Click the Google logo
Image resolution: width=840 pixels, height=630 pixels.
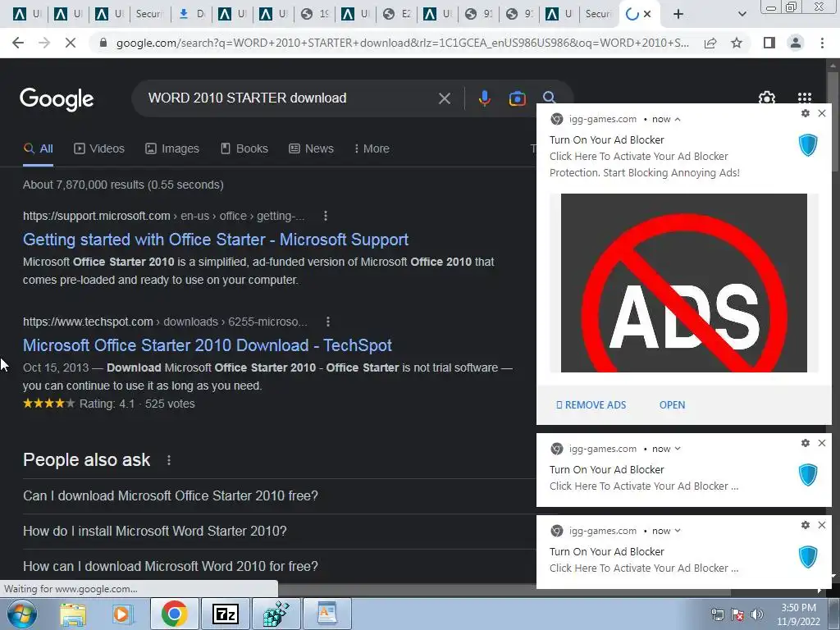click(57, 99)
